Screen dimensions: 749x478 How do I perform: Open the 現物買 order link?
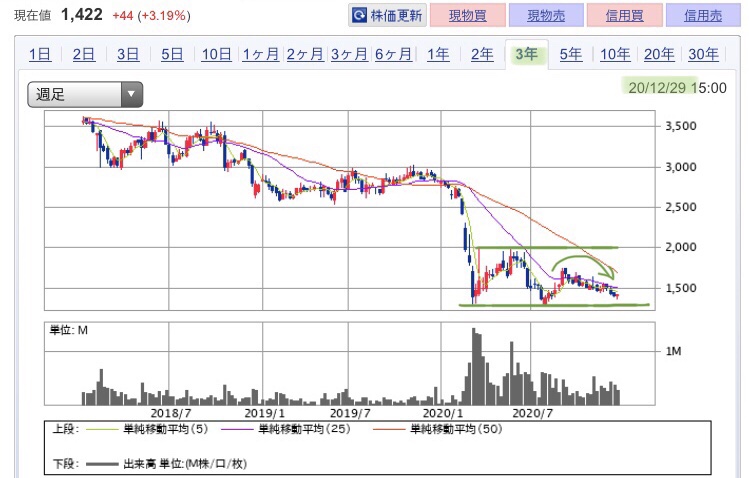468,15
